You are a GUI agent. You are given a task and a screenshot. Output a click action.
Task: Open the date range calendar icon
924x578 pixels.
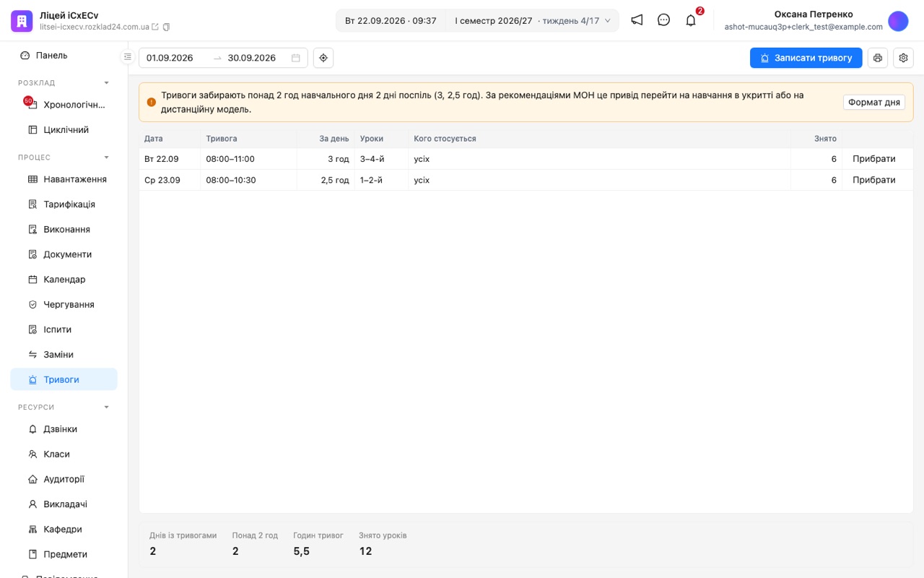tap(296, 58)
